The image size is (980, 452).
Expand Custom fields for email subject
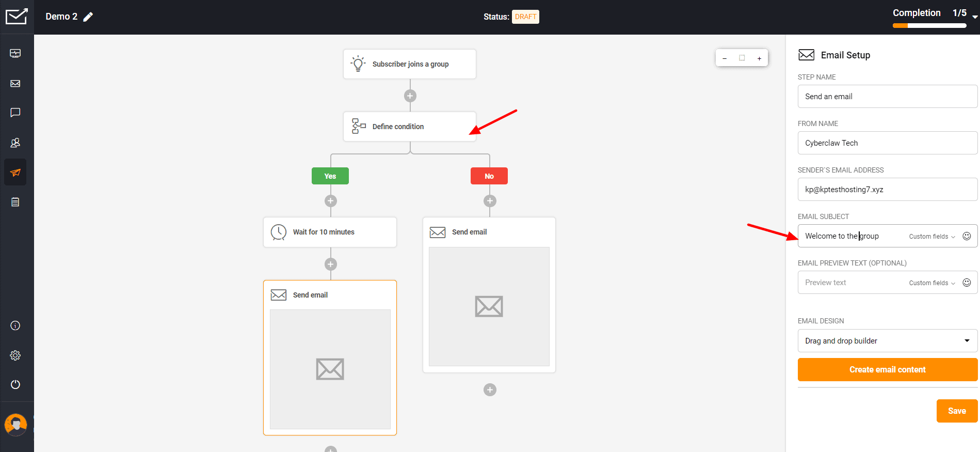click(x=931, y=237)
